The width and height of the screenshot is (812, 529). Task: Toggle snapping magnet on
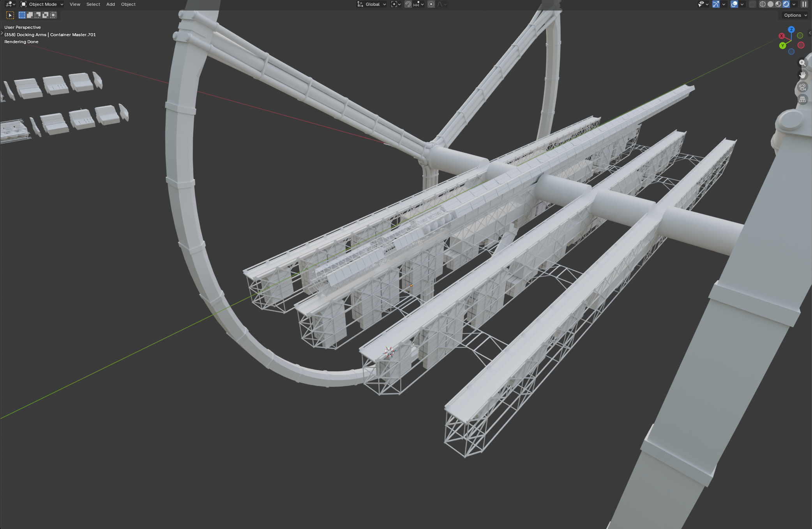coord(408,4)
